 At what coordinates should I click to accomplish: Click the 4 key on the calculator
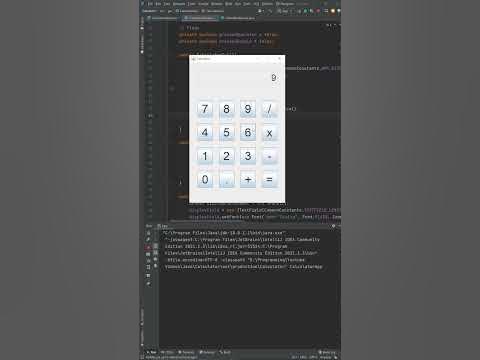coord(205,132)
